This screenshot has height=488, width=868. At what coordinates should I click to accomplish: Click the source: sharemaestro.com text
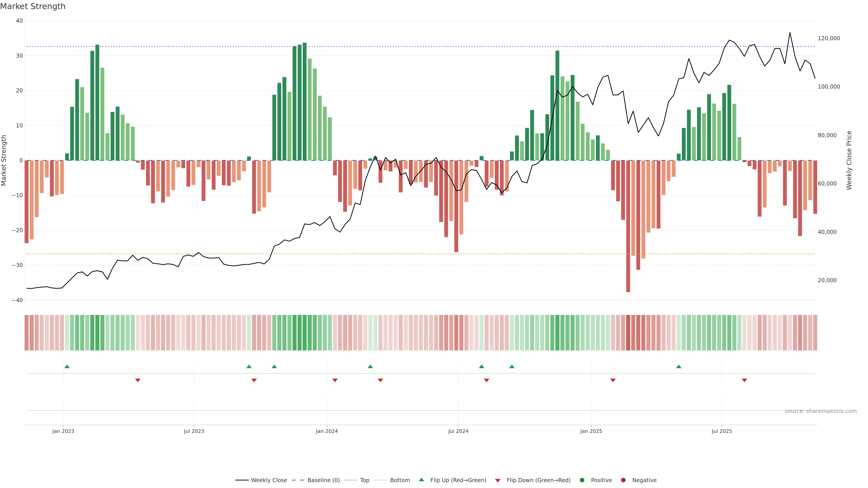[x=821, y=411]
